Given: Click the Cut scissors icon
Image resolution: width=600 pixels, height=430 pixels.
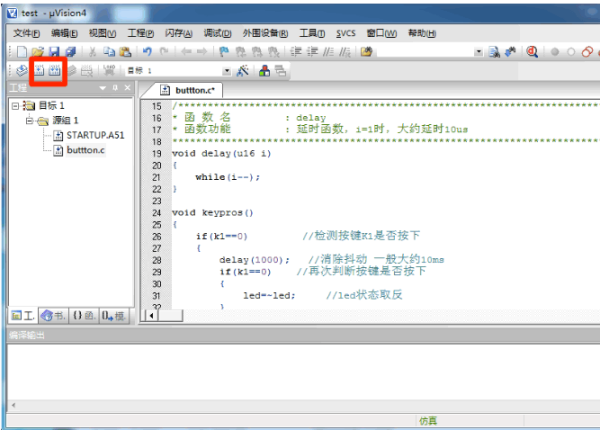Looking at the screenshot, I should pos(93,51).
